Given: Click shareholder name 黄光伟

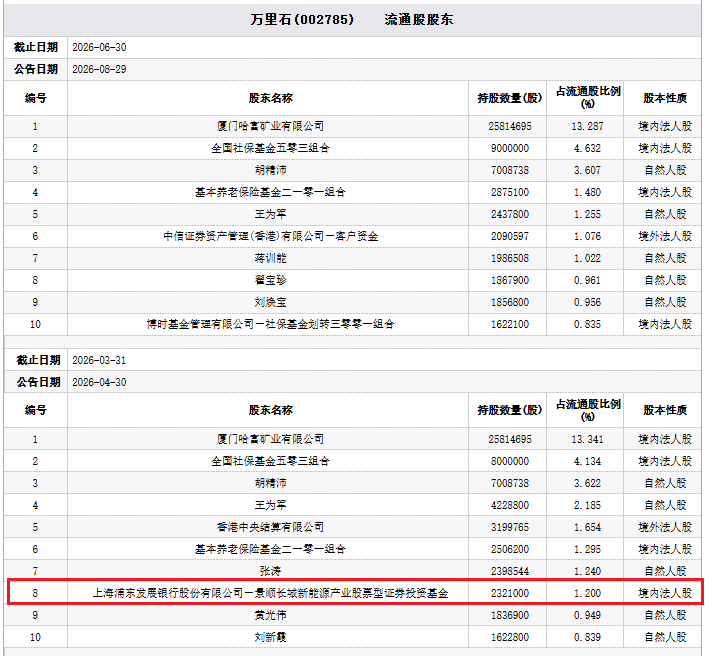Looking at the screenshot, I should point(270,615).
